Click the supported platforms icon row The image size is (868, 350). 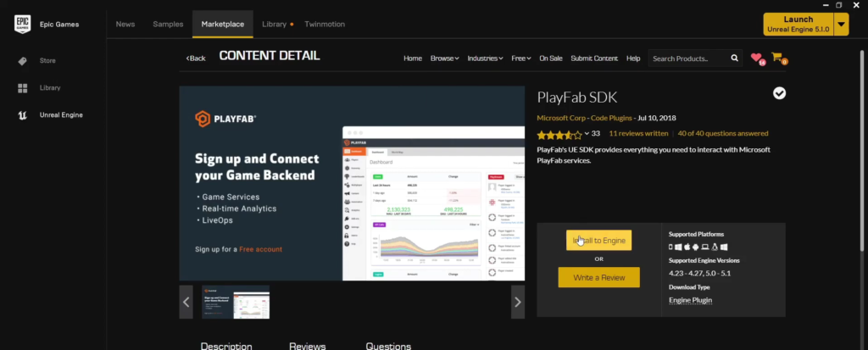click(698, 247)
